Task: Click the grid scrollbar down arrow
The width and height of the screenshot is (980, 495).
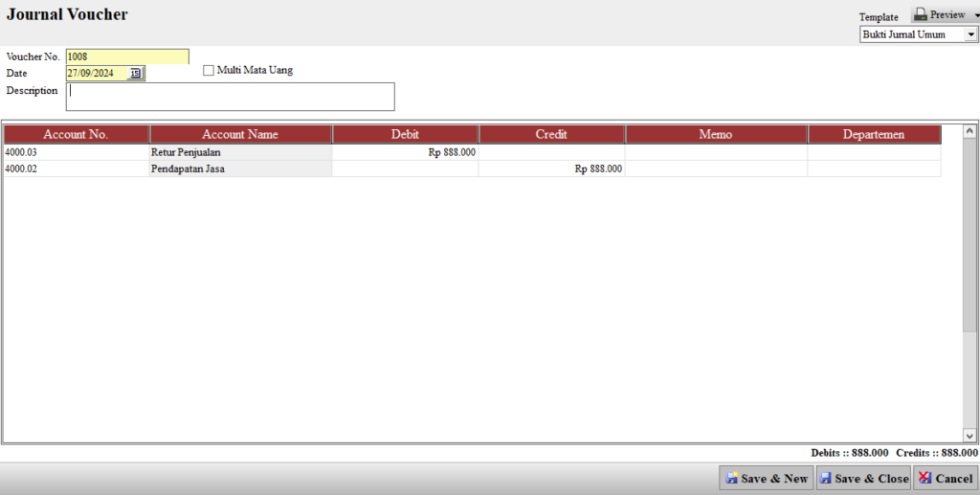Action: 969,436
